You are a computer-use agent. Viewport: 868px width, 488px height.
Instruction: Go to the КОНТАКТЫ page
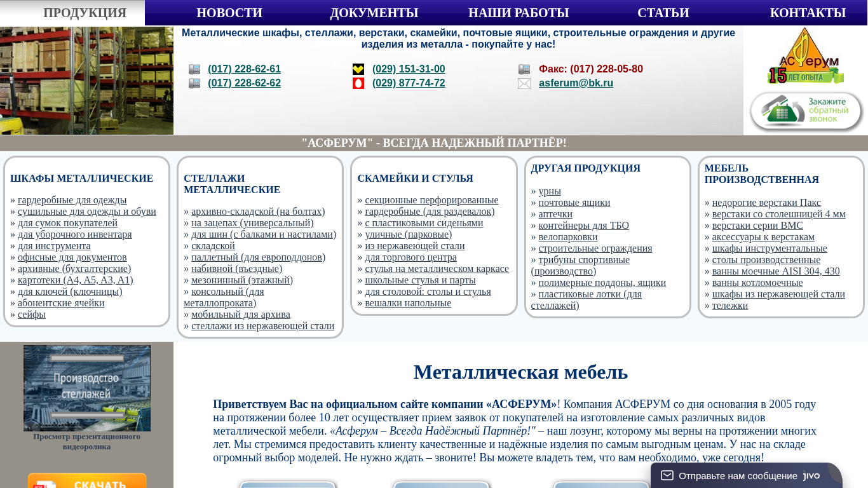(808, 13)
